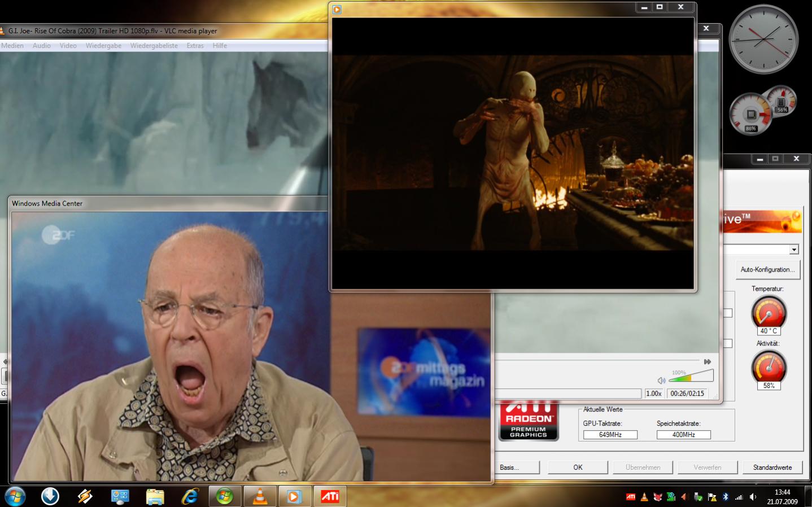
Task: Toggle the VLC speaker mute icon
Action: pyautogui.click(x=661, y=380)
